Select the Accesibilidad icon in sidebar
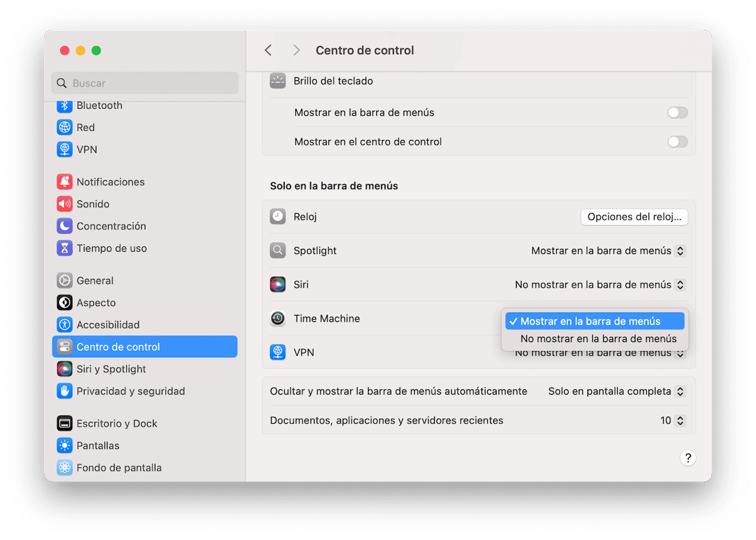Viewport: 756px width, 540px height. point(65,325)
